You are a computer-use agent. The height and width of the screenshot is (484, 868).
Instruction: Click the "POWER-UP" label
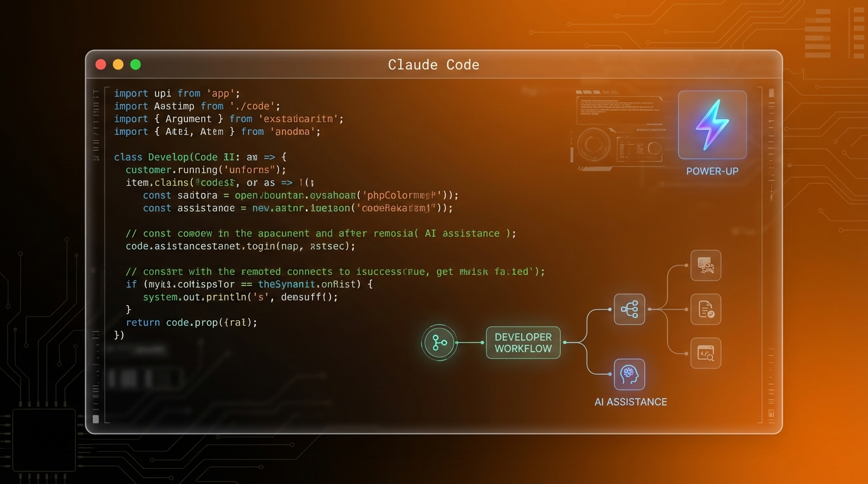click(x=712, y=171)
